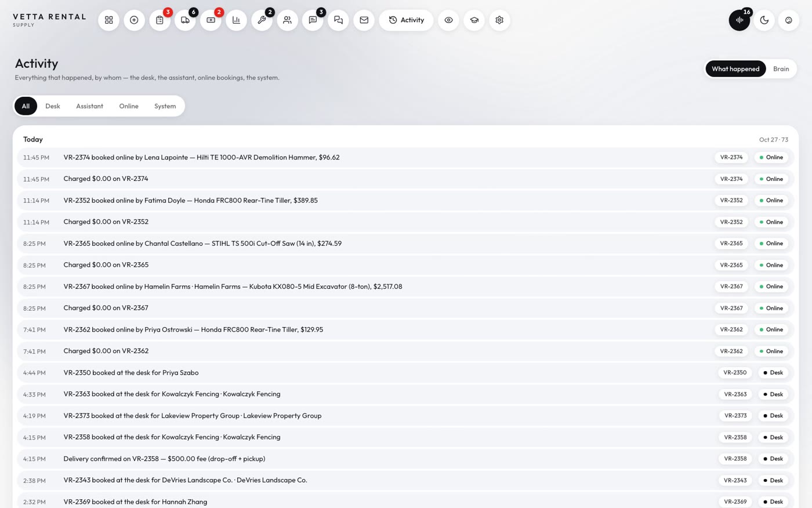Image resolution: width=812 pixels, height=508 pixels.
Task: Click the plus-circle new booking icon
Action: click(134, 20)
